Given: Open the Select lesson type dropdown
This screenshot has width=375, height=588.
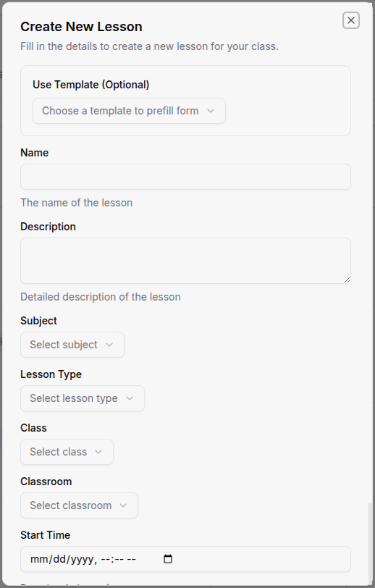Looking at the screenshot, I should coord(83,398).
